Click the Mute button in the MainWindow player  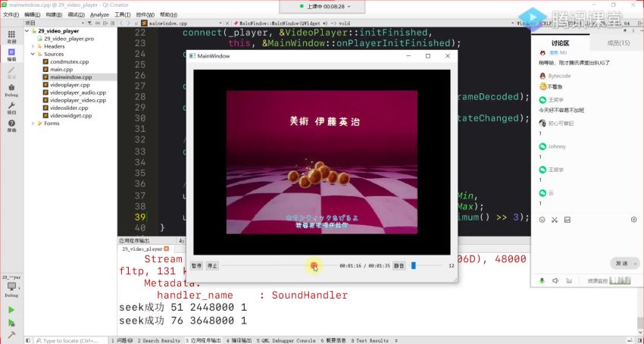click(x=399, y=266)
